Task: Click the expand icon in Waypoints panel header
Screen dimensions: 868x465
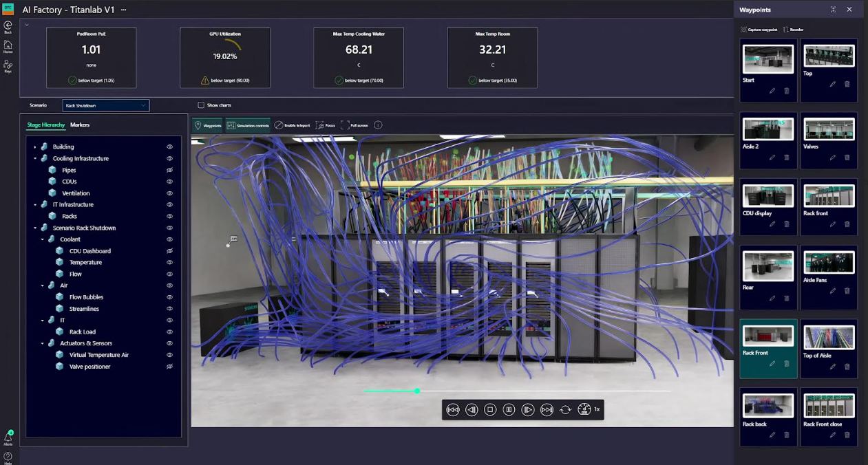Action: click(833, 10)
